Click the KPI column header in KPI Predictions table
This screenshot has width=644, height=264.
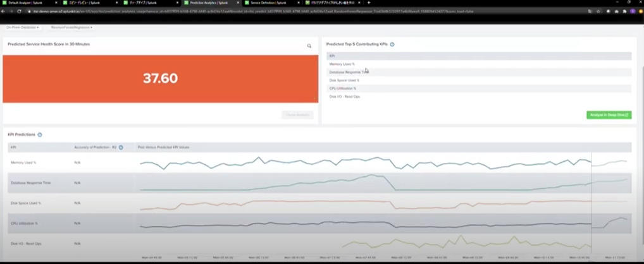(13, 147)
